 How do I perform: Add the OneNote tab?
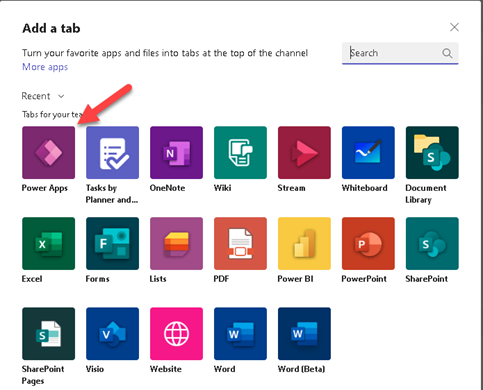(176, 153)
